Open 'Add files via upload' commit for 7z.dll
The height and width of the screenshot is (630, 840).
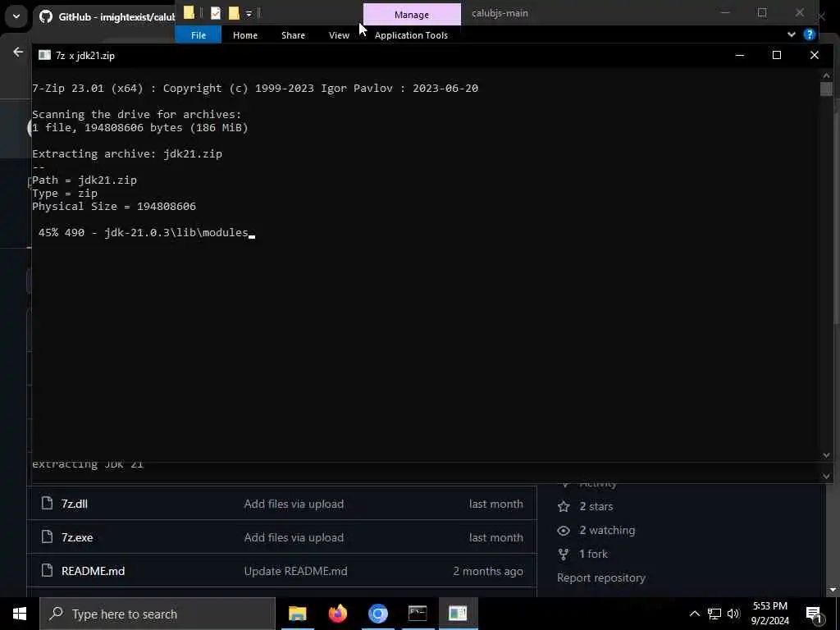294,504
